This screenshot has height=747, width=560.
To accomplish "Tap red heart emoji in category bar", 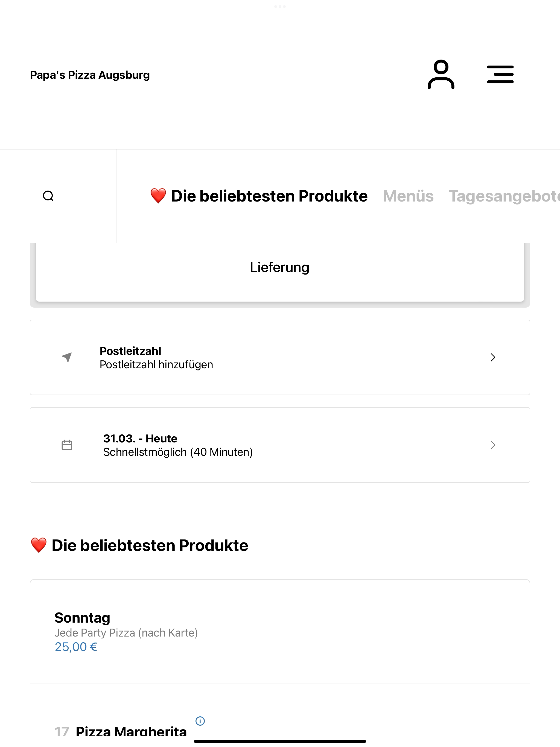I will [x=158, y=196].
